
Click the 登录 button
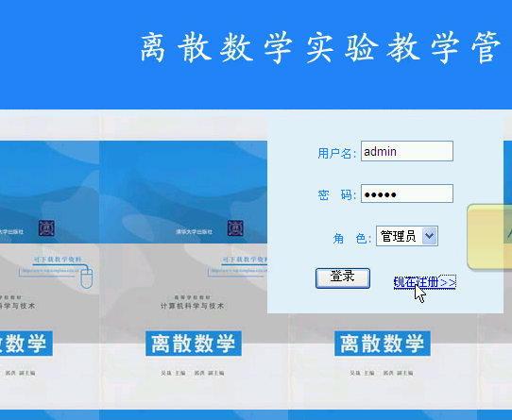point(343,278)
